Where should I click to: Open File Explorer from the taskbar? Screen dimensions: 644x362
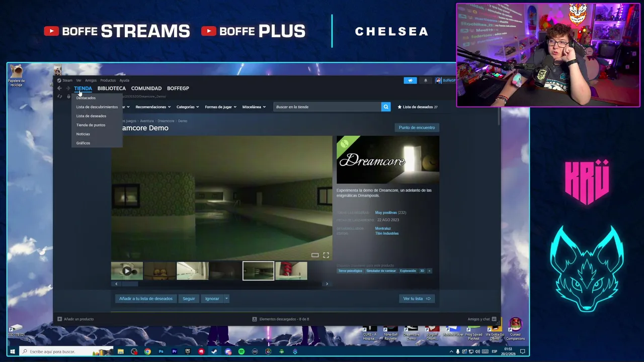coord(121,351)
